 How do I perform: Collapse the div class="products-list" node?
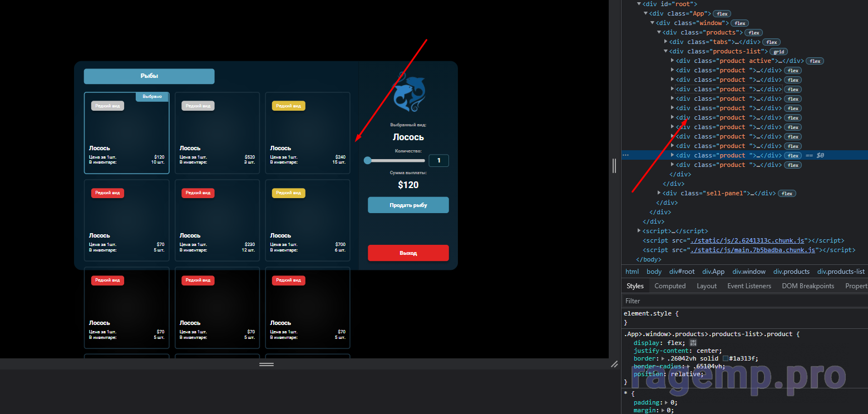pos(665,51)
